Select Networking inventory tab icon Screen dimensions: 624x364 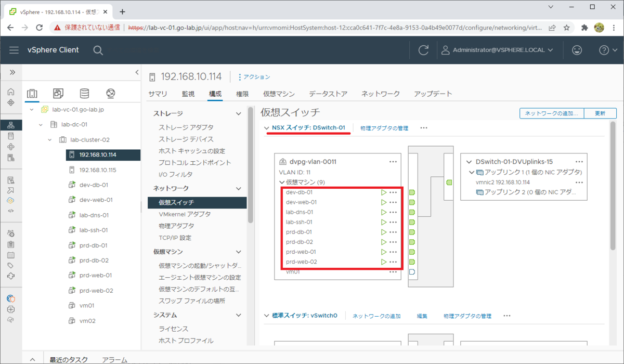tap(110, 94)
